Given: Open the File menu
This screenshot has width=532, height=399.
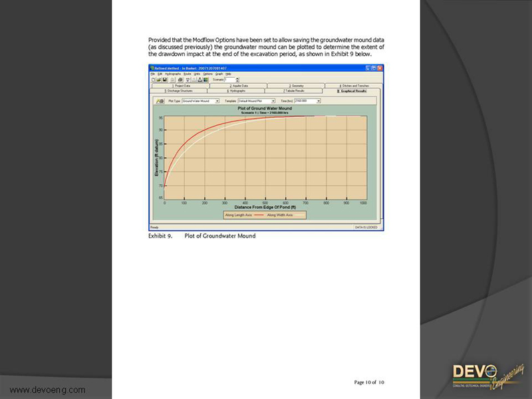Looking at the screenshot, I should (x=152, y=73).
